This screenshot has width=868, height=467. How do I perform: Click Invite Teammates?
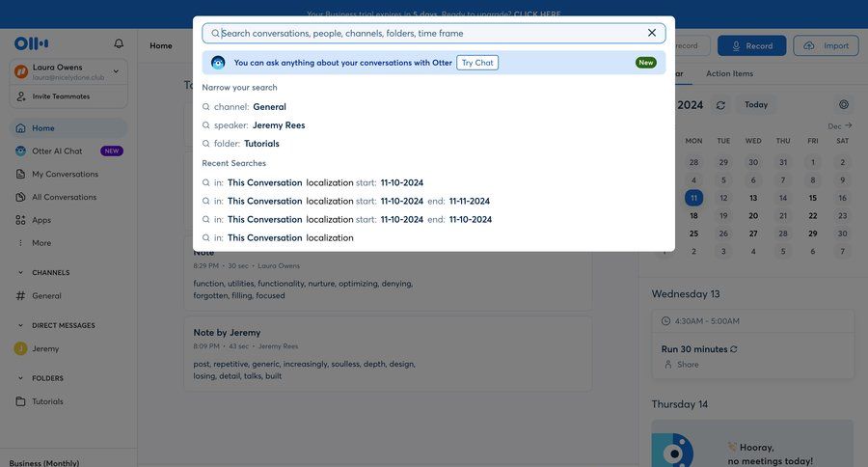68,96
